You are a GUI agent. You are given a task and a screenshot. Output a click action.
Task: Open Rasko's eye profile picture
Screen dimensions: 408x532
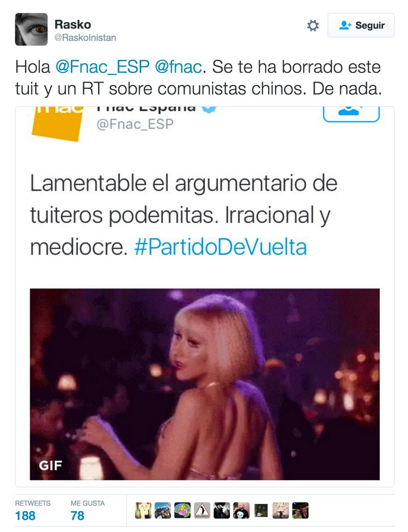pos(31,29)
